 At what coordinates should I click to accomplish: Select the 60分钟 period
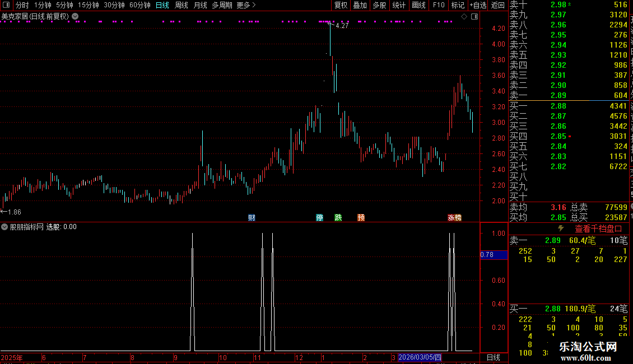pyautogui.click(x=139, y=5)
